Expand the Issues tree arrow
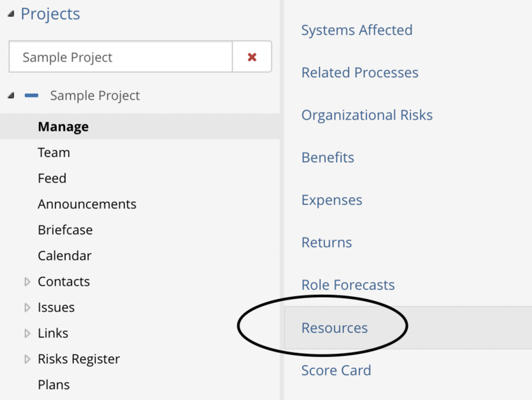Image resolution: width=532 pixels, height=400 pixels. (28, 307)
